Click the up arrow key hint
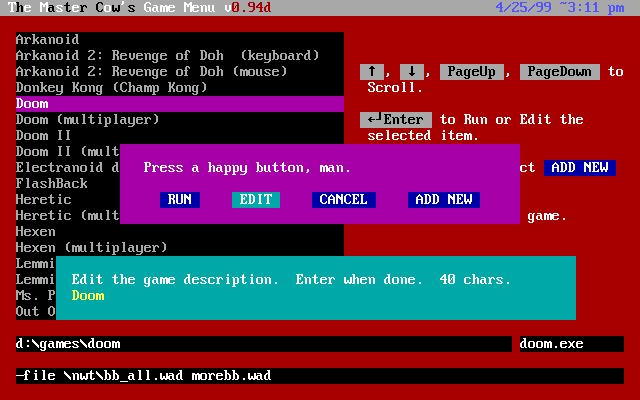The width and height of the screenshot is (640, 400). pyautogui.click(x=372, y=72)
